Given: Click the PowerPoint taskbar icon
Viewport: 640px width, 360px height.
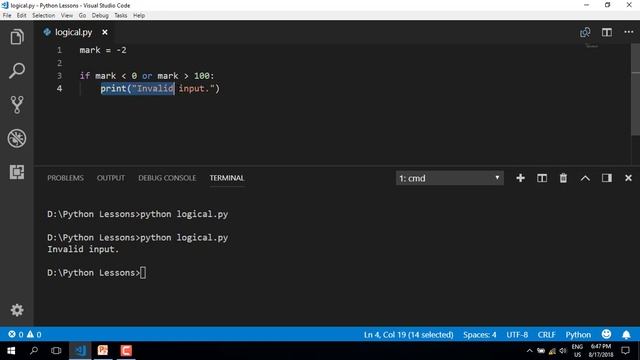Looking at the screenshot, I should tap(103, 351).
